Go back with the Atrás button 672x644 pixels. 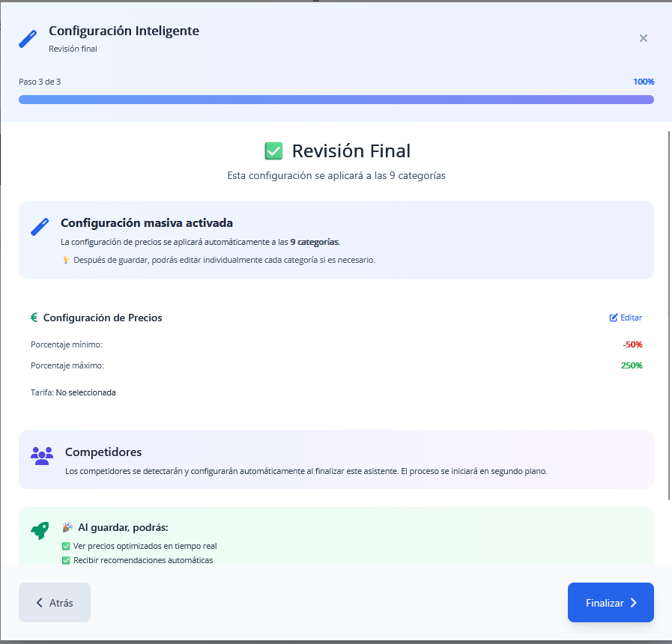(x=55, y=603)
